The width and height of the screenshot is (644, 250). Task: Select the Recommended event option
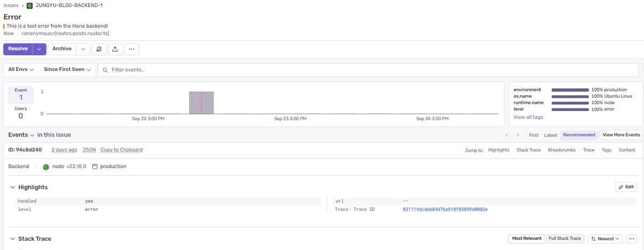click(579, 135)
